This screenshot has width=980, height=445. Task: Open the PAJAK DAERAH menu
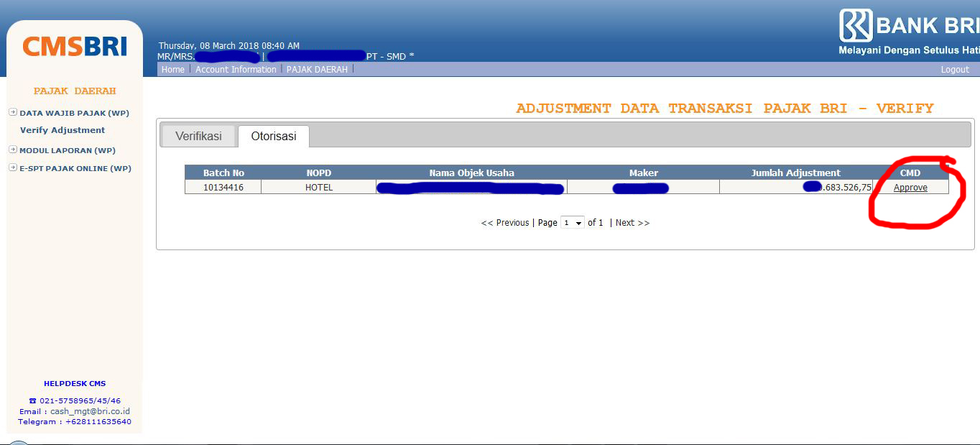(x=317, y=69)
